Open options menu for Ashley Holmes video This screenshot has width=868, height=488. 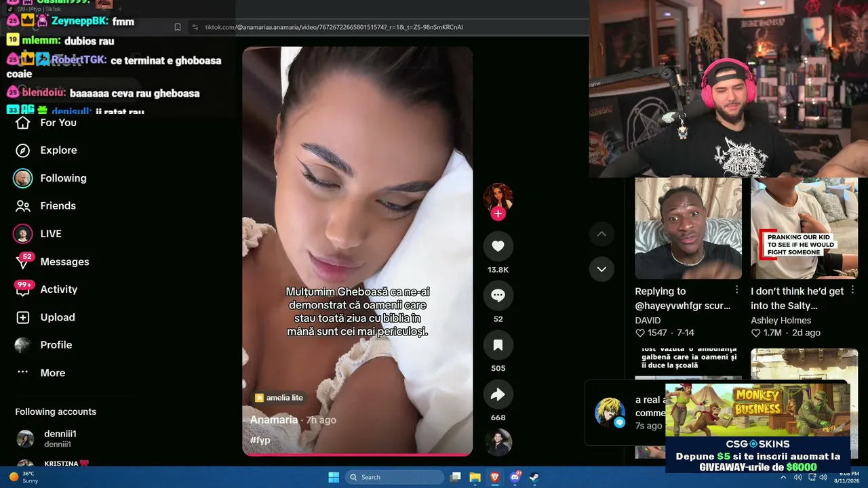(x=852, y=290)
